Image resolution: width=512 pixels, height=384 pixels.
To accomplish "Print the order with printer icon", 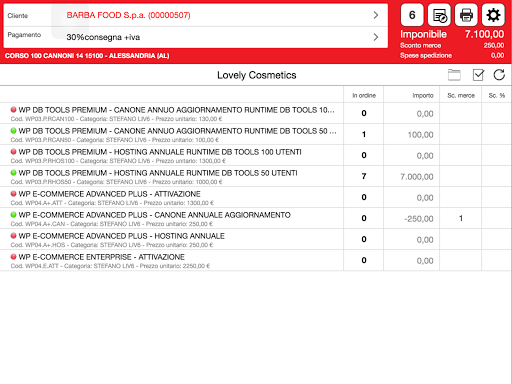I will [466, 15].
